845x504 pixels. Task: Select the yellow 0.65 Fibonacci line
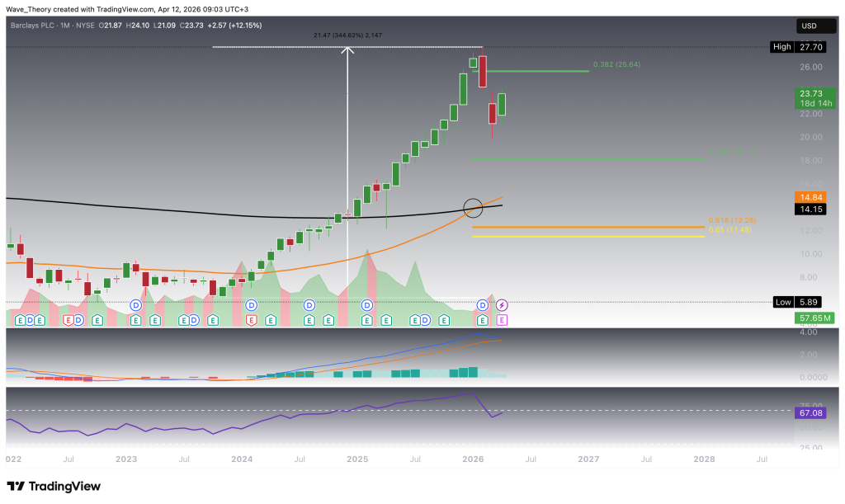[578, 236]
